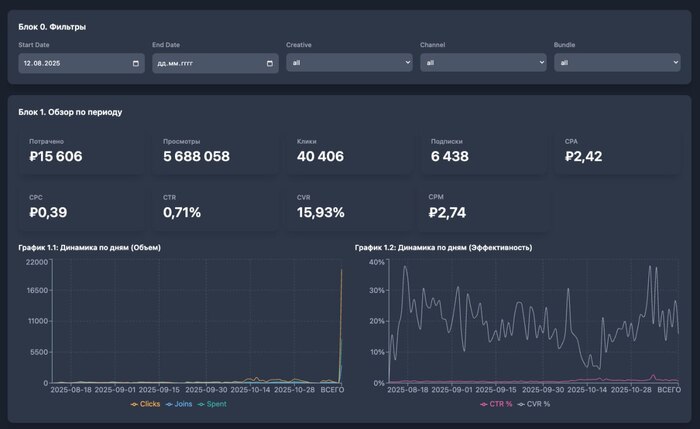Expand the Bundle filter dropdown
Screen dimensions: 700x429
[617, 63]
